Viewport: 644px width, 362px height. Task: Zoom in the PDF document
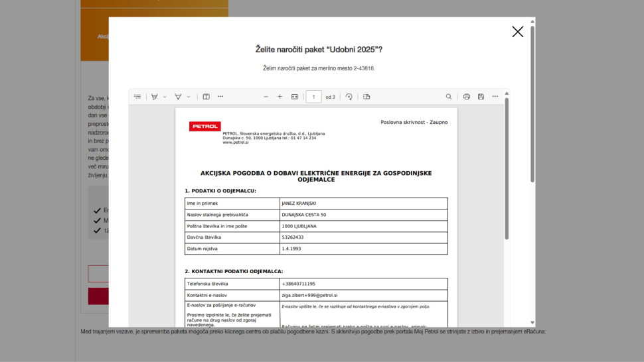pos(280,97)
